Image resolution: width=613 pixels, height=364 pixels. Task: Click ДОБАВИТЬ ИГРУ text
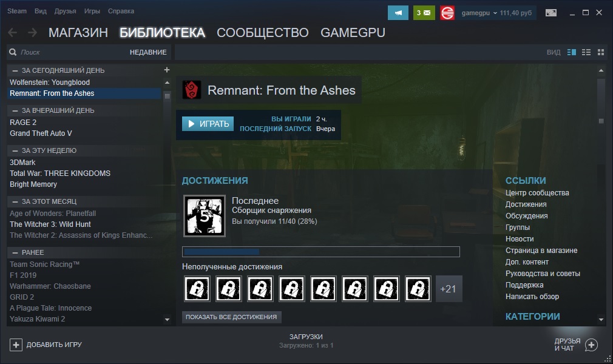[x=55, y=345]
